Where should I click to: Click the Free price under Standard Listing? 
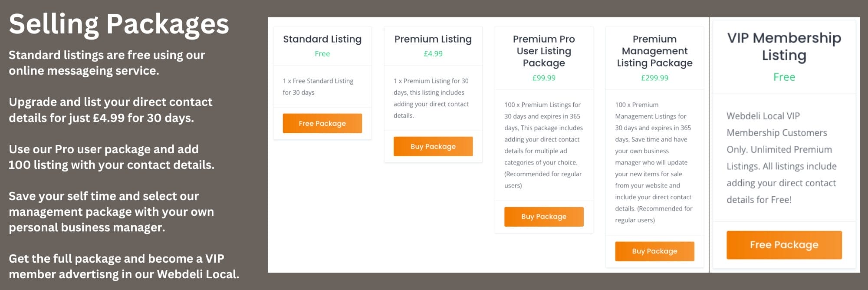tap(322, 54)
